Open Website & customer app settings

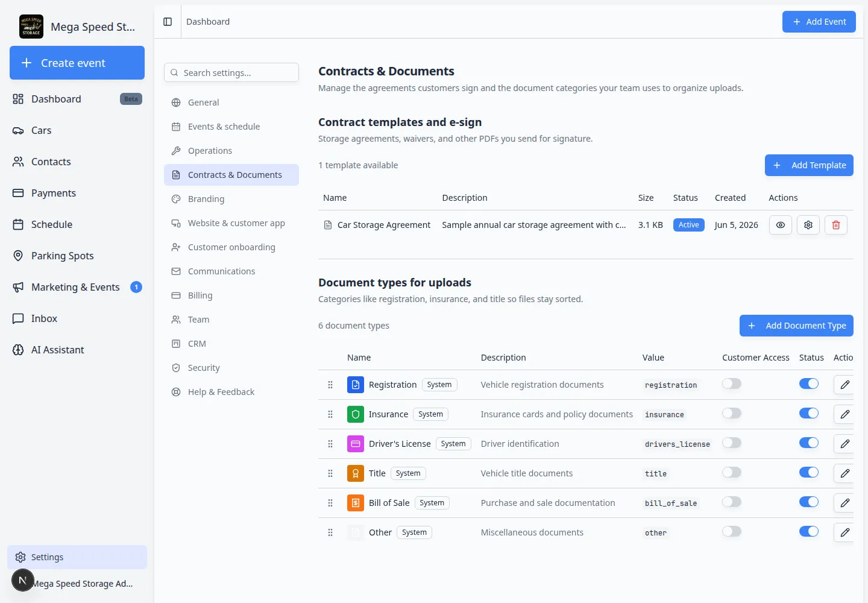point(231,223)
